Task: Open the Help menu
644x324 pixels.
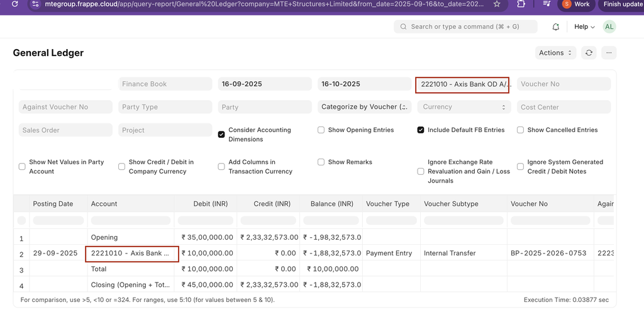Action: 584,27
